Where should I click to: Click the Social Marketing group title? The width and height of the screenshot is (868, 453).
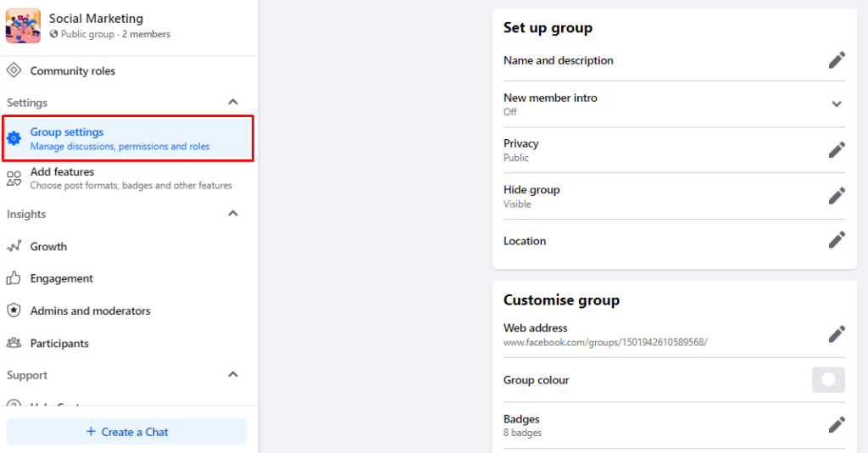(96, 19)
